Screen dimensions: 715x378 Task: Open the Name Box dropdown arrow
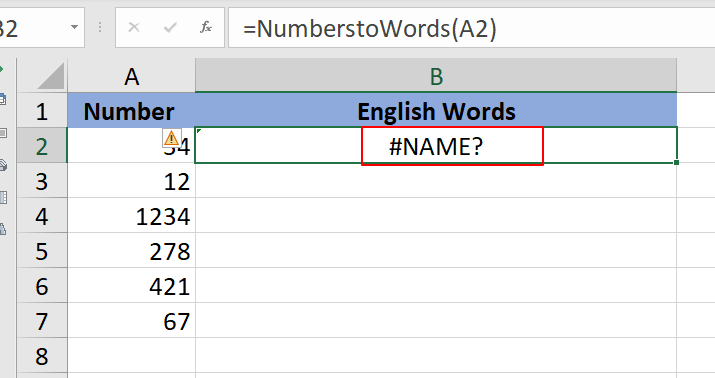point(74,27)
